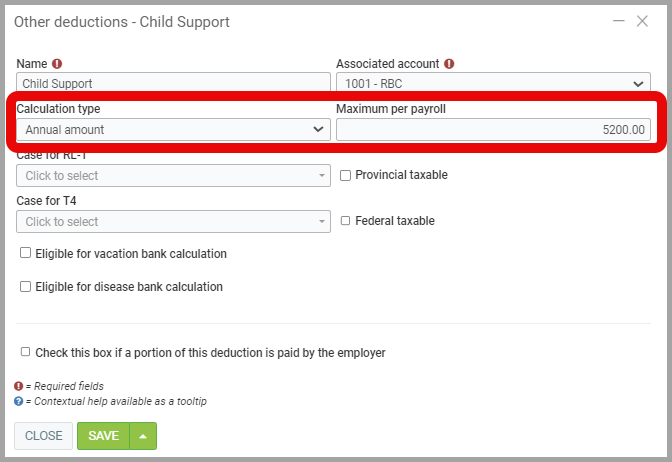This screenshot has width=672, height=462.
Task: Click the blue contextual help legend icon
Action: click(x=19, y=401)
